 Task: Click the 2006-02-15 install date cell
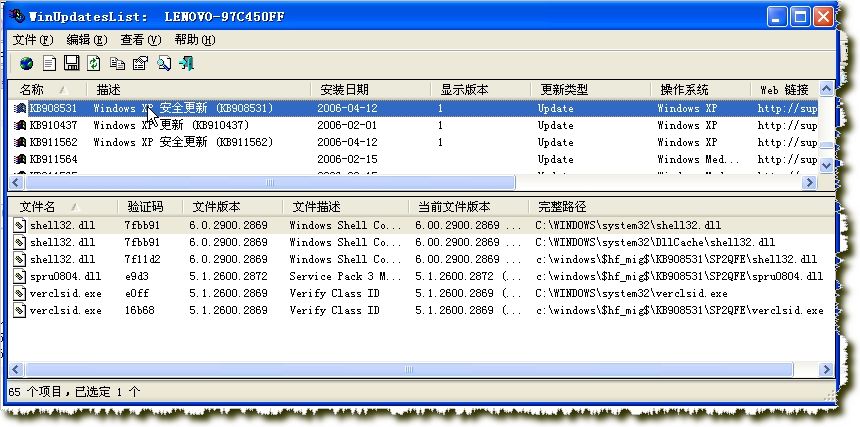coord(347,160)
